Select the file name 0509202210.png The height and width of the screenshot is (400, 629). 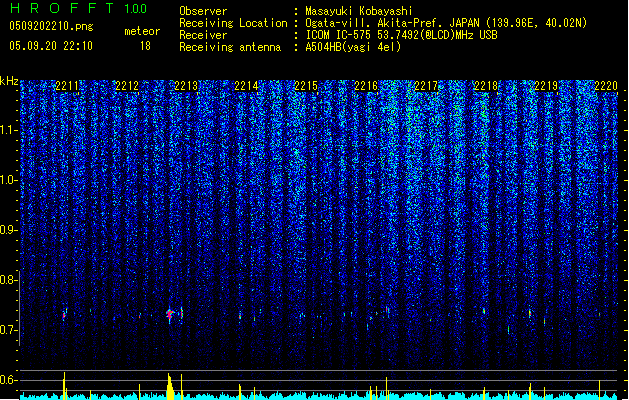pos(51,26)
